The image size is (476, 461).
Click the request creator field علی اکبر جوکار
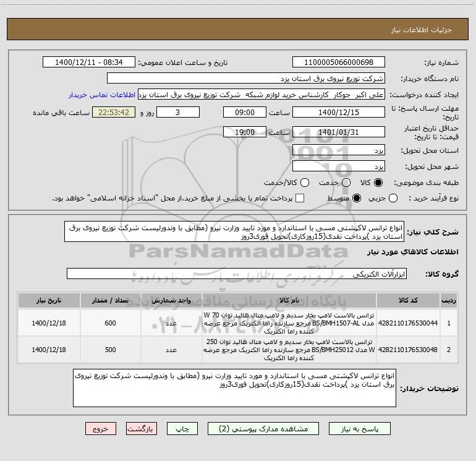click(x=261, y=95)
